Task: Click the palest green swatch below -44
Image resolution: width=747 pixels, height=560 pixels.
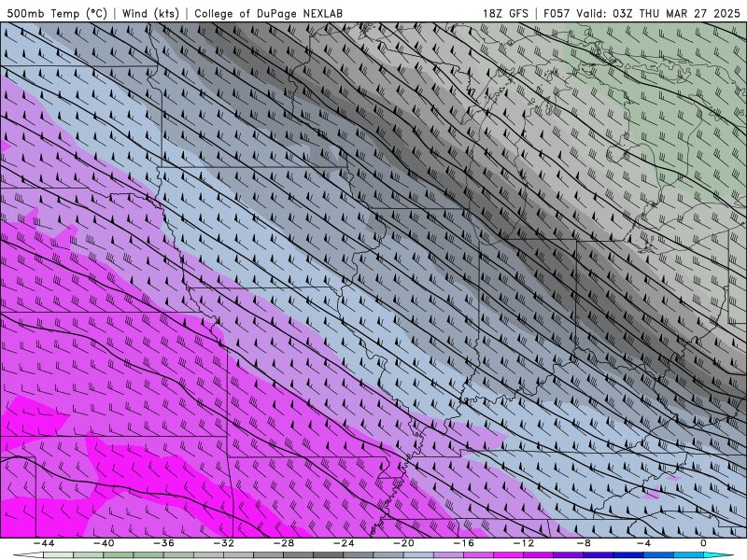Action: point(58,555)
